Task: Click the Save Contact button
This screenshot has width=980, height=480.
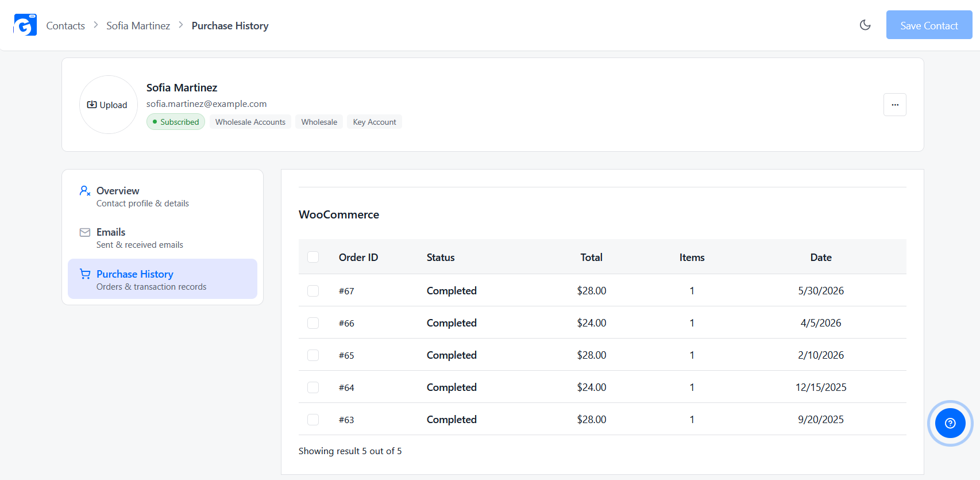Action: (929, 25)
